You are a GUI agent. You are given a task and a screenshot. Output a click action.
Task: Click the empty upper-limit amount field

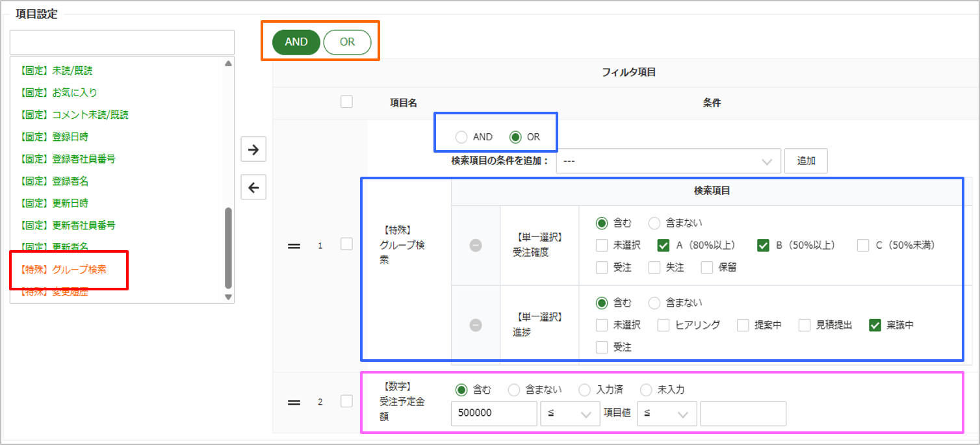point(743,414)
